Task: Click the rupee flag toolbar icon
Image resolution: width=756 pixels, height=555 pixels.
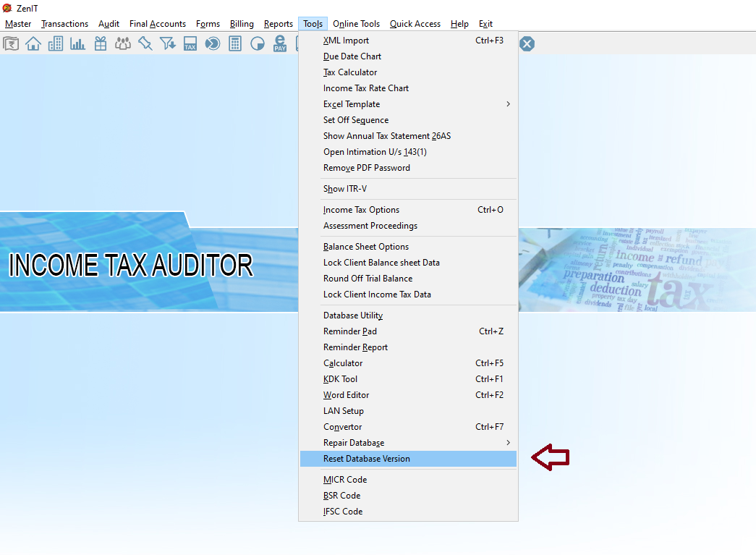Action: tap(11, 44)
